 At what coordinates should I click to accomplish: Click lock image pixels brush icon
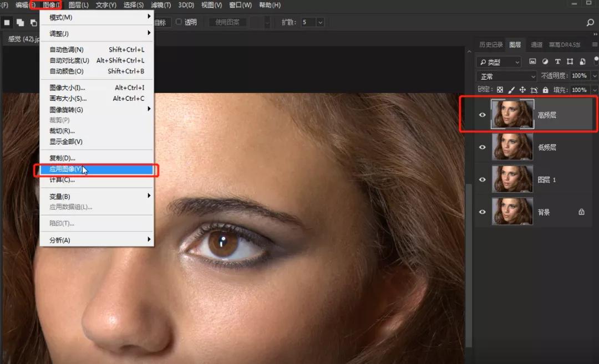(x=511, y=90)
